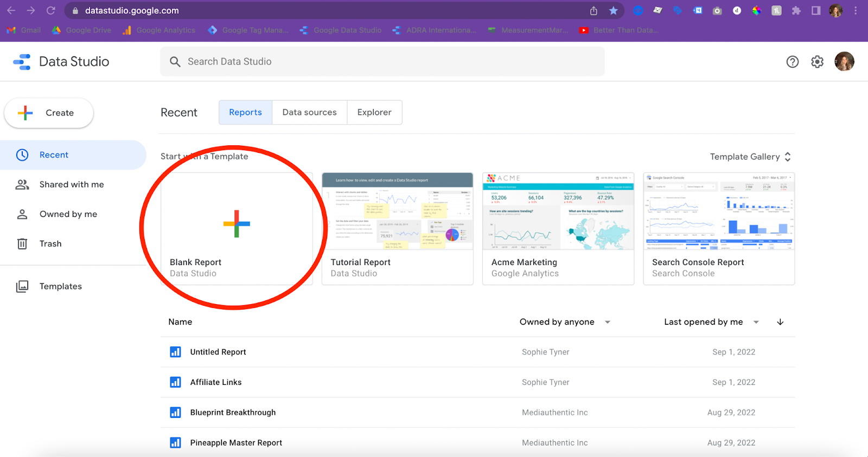Viewport: 868px width, 457px height.
Task: Switch to the Explorer tab
Action: (374, 112)
